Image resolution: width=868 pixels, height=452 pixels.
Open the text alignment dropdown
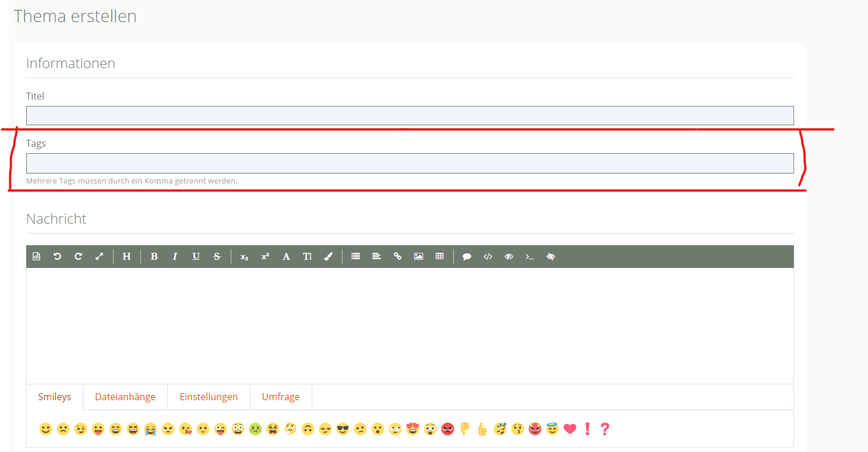[x=376, y=256]
